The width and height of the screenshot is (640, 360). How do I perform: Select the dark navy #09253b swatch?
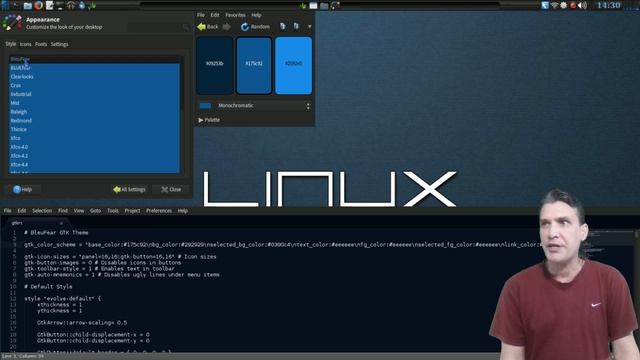click(215, 65)
